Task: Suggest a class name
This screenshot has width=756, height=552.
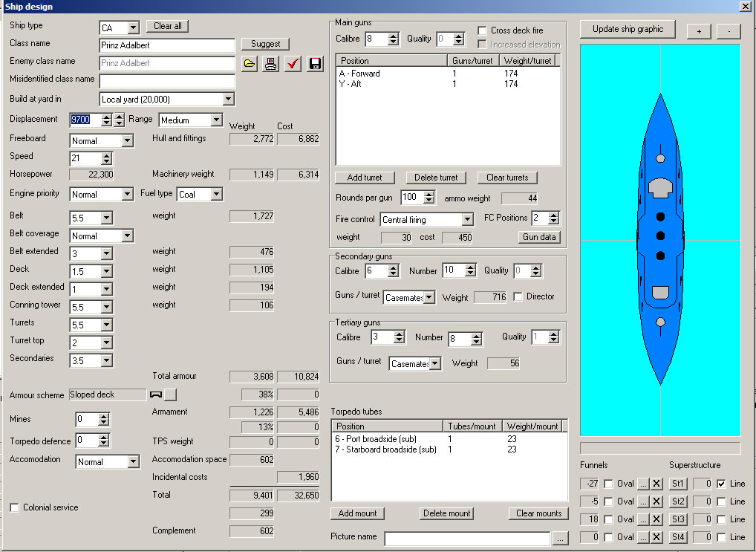Action: click(265, 44)
